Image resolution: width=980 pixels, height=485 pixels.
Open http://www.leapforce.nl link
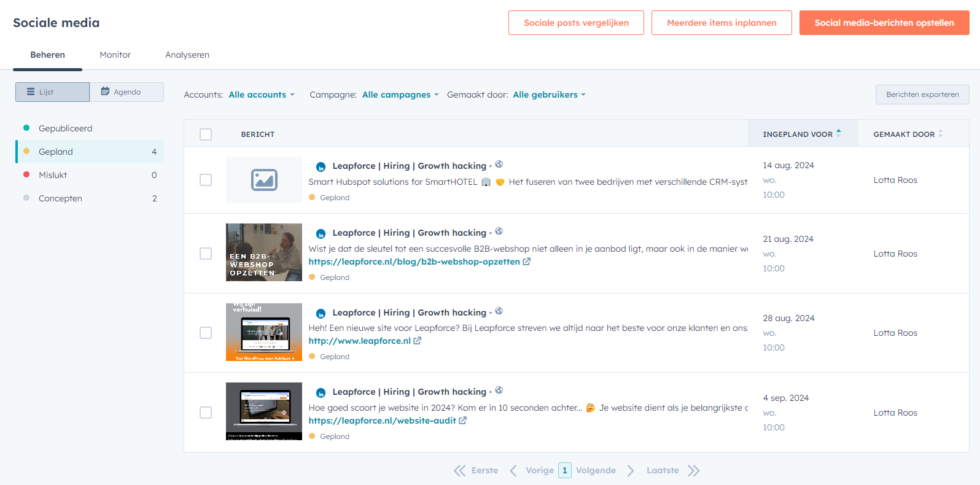pyautogui.click(x=359, y=341)
